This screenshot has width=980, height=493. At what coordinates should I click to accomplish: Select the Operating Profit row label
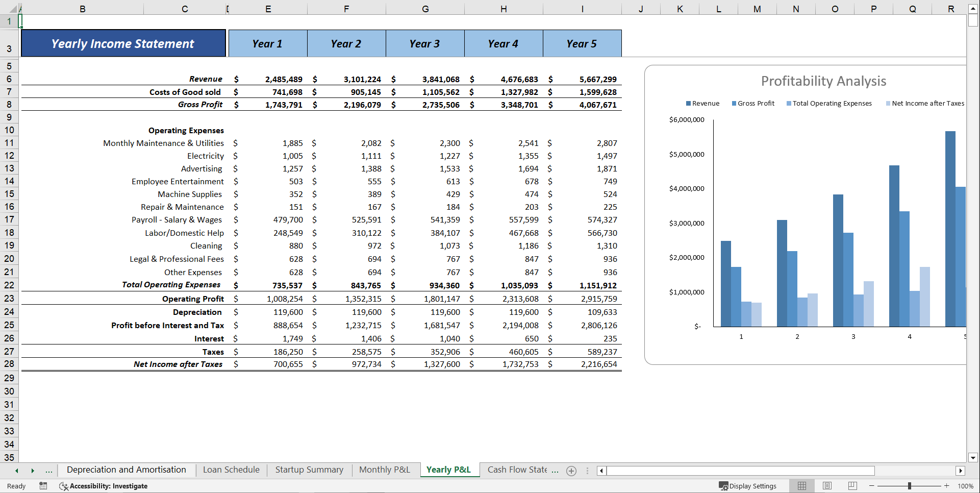tap(193, 299)
